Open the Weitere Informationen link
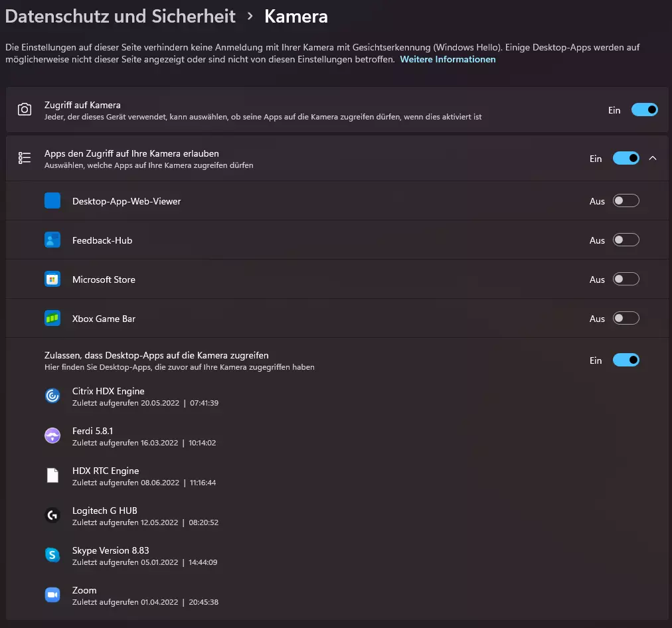672x628 pixels. click(448, 60)
